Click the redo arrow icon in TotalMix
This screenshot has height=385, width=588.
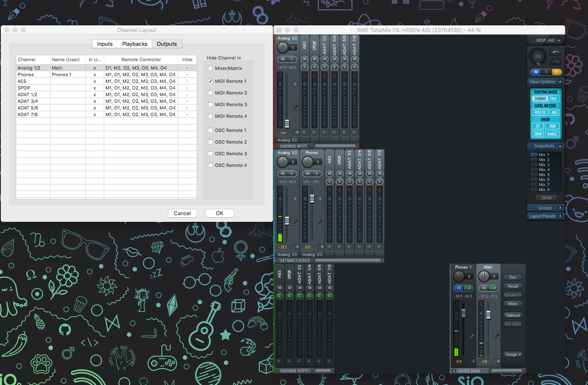pos(555,62)
